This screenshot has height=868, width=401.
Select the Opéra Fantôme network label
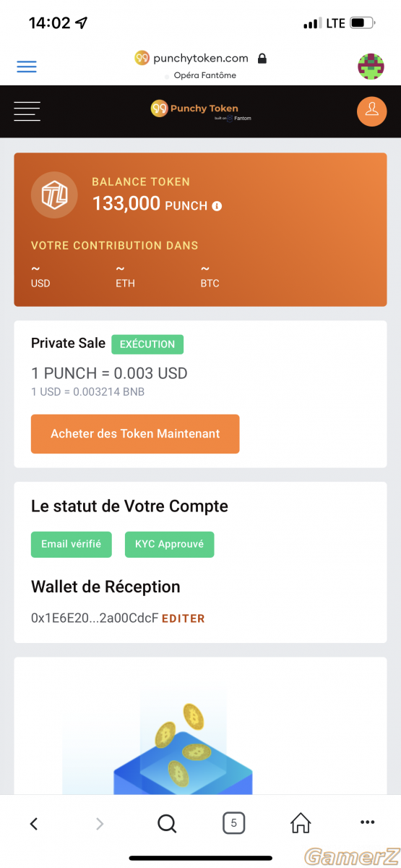click(x=204, y=75)
